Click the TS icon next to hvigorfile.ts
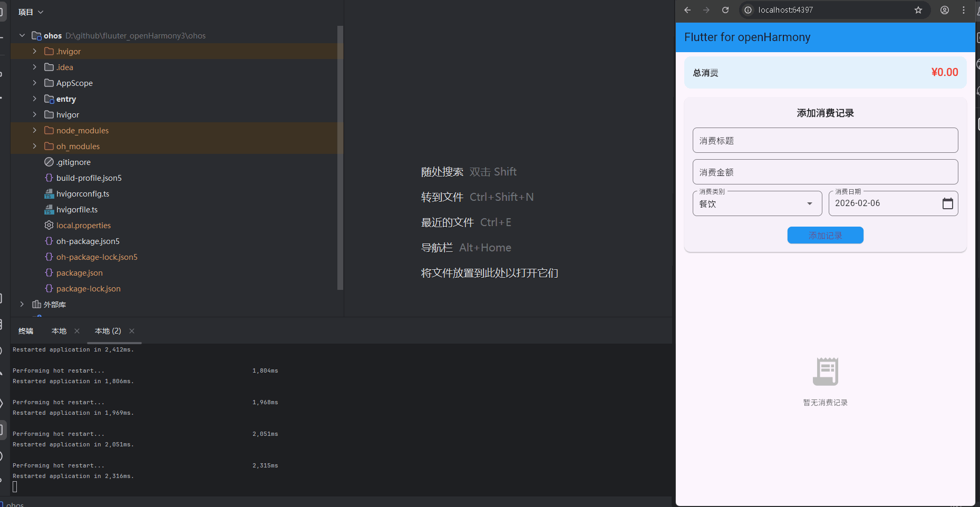Image resolution: width=980 pixels, height=507 pixels. [49, 209]
